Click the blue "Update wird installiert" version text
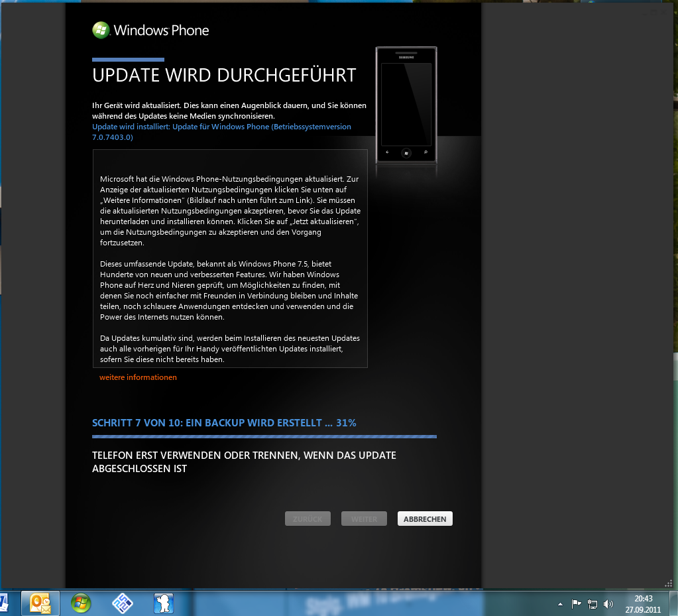The image size is (678, 616). (x=221, y=132)
